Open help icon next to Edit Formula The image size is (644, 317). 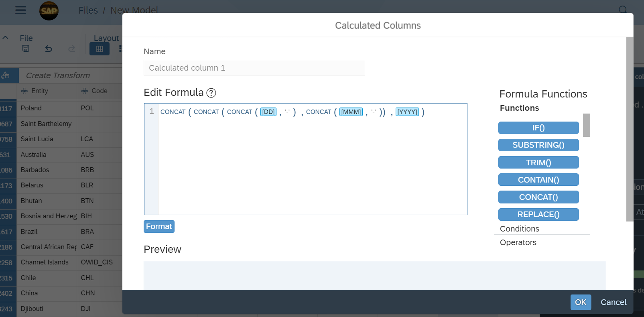pyautogui.click(x=211, y=93)
